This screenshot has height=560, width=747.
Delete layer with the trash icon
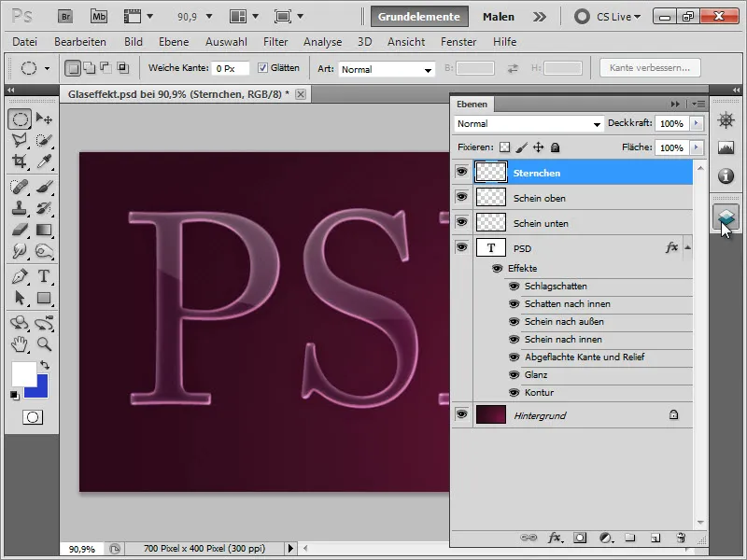pyautogui.click(x=681, y=538)
